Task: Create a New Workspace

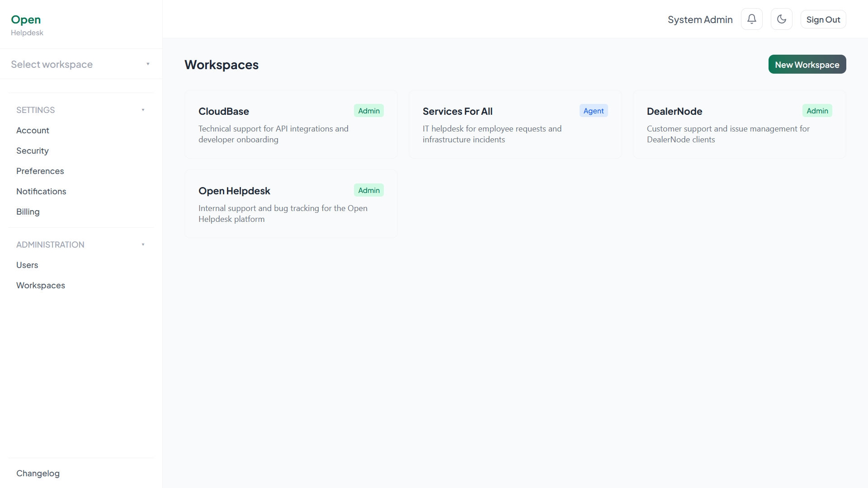Action: pos(807,65)
